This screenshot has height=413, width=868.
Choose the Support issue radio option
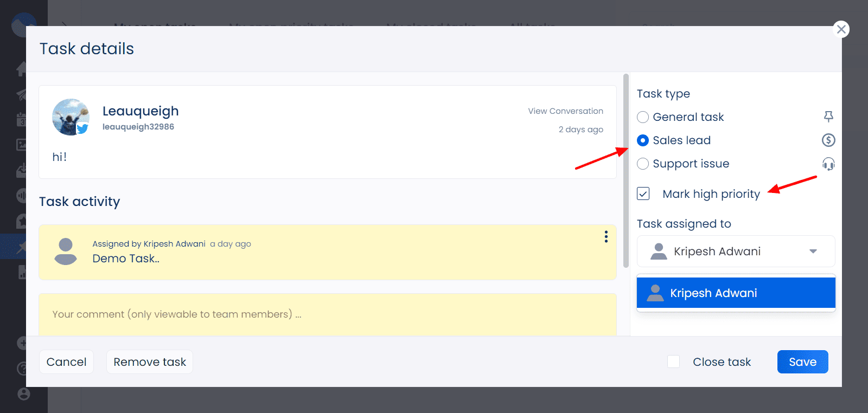(643, 164)
